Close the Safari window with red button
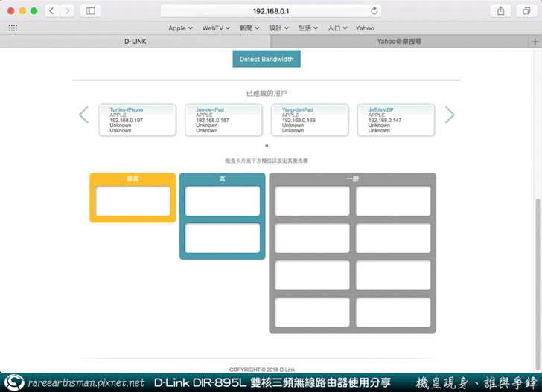The image size is (542, 392). click(10, 11)
